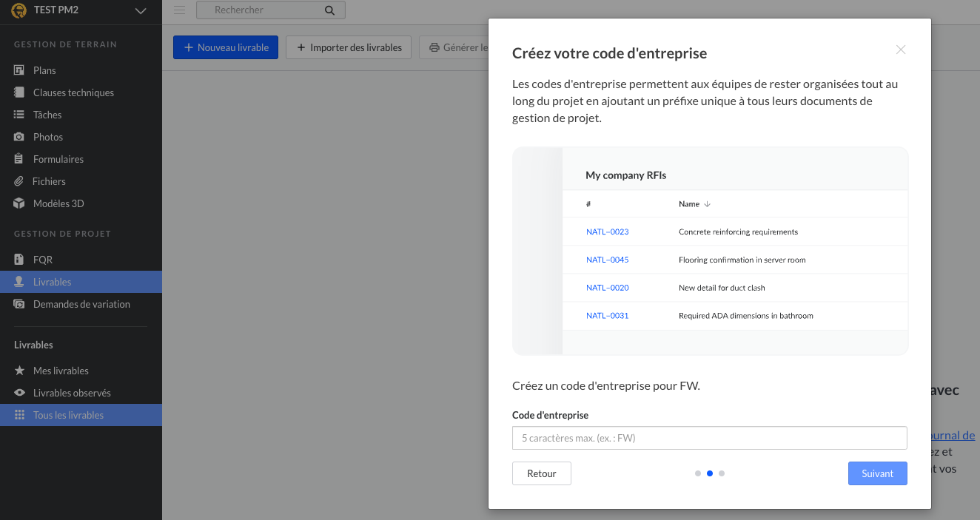Click the Plans sidebar icon

19,70
